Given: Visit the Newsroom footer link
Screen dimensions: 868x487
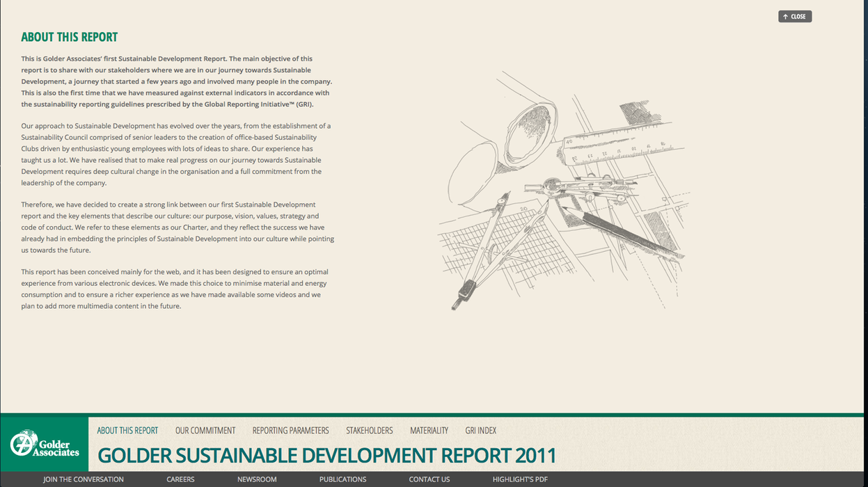Looking at the screenshot, I should (x=257, y=479).
